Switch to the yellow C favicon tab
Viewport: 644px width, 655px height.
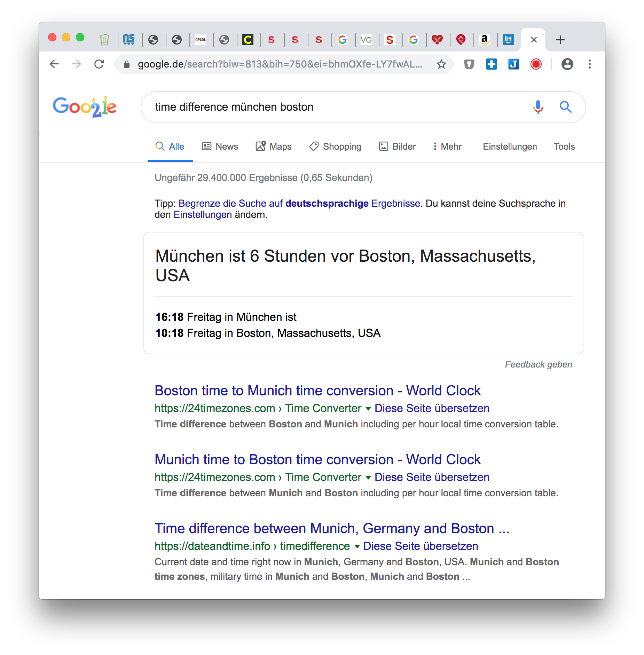point(248,40)
